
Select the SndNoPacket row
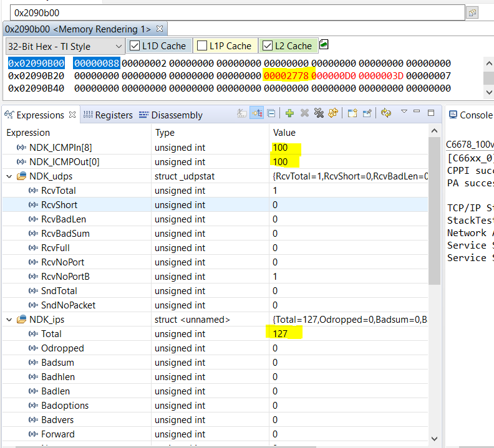pyautogui.click(x=215, y=305)
